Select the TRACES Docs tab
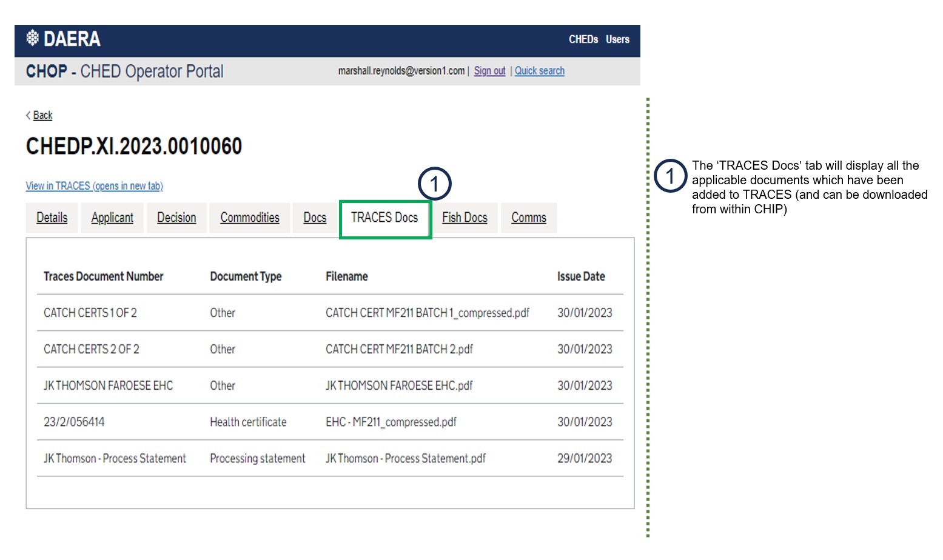Screen dimensions: 943x560 [x=385, y=219]
